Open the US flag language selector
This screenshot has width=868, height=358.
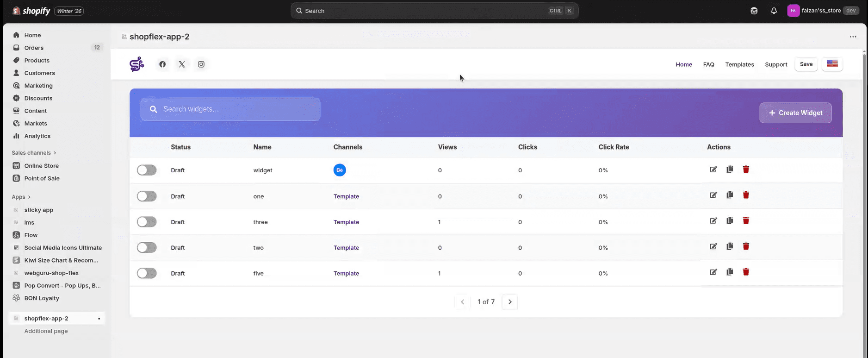pyautogui.click(x=832, y=64)
